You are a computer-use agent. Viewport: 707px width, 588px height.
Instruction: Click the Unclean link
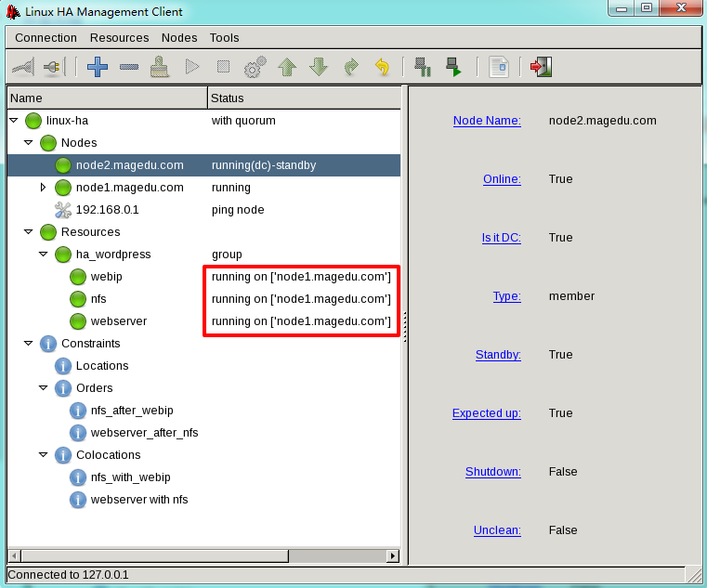click(x=497, y=530)
